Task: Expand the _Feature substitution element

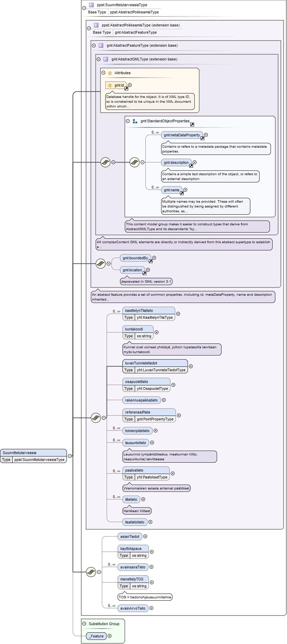Action: [x=110, y=636]
